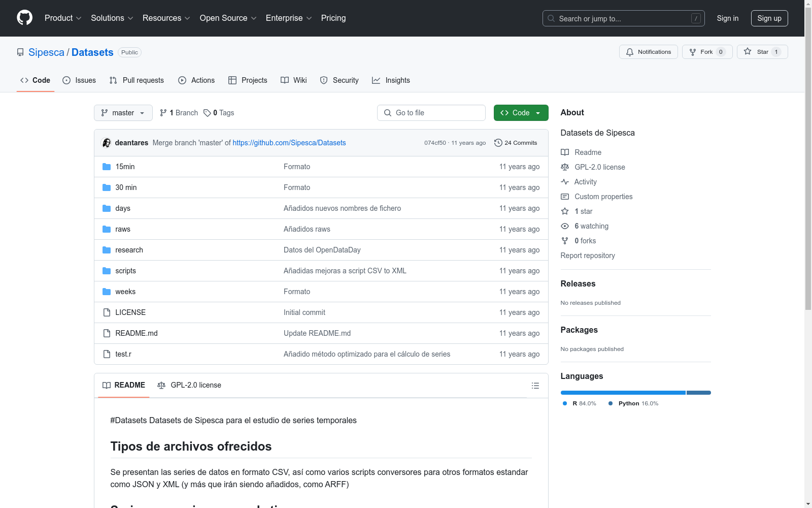Click the scripts folder icon

tap(107, 271)
